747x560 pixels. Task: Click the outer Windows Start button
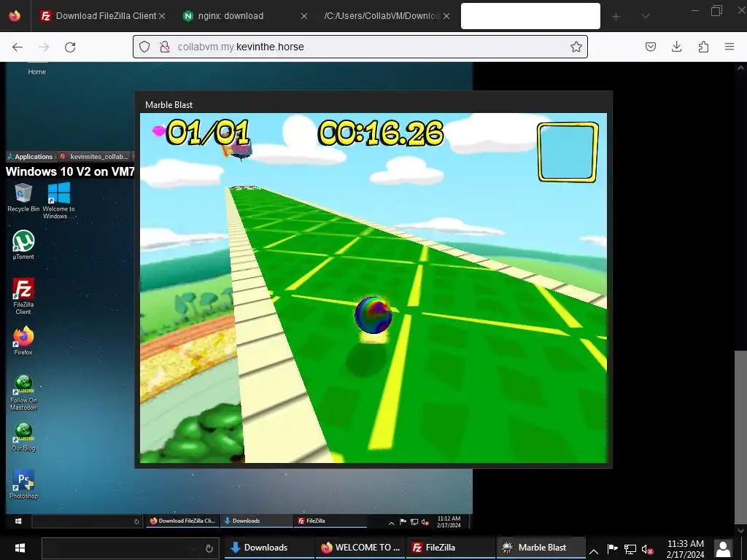20,548
